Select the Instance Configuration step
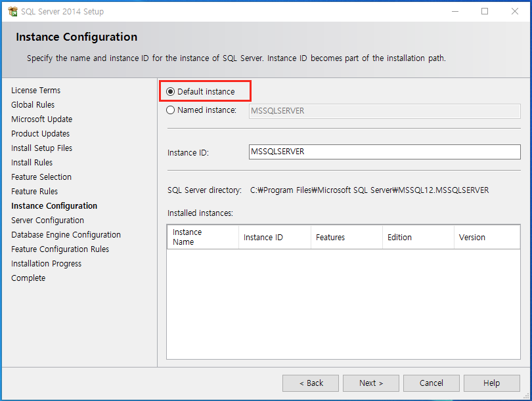532x401 pixels. 55,206
